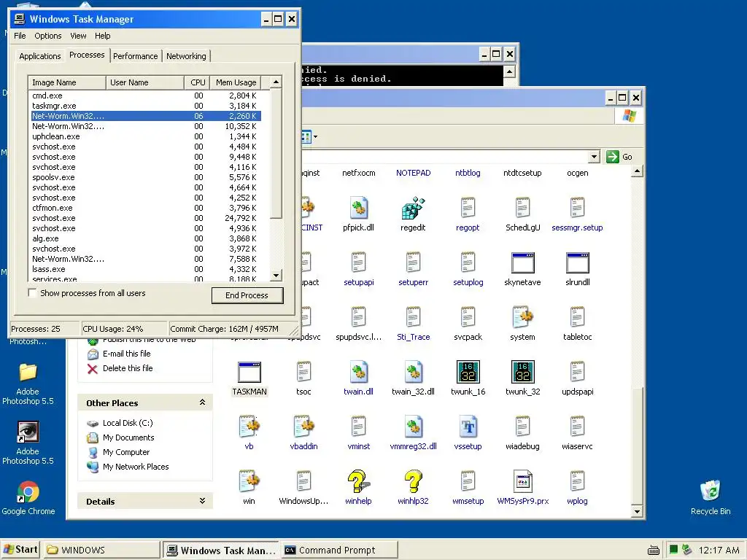
Task: Select the Google Chrome desktop shortcut
Action: [28, 492]
